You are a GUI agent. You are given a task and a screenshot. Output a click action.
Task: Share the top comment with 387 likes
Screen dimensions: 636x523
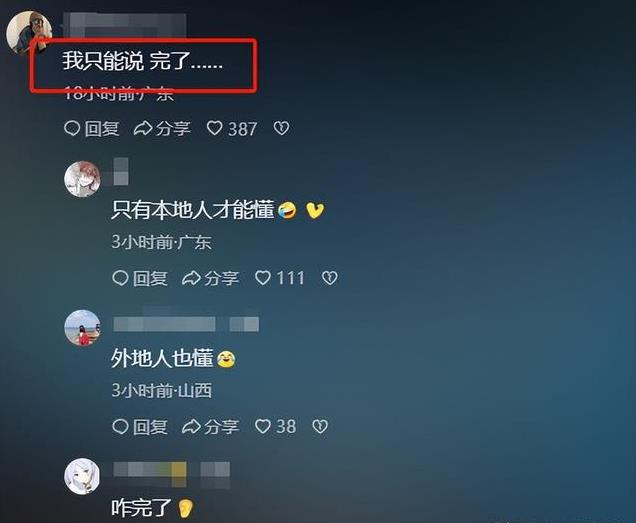tap(162, 129)
